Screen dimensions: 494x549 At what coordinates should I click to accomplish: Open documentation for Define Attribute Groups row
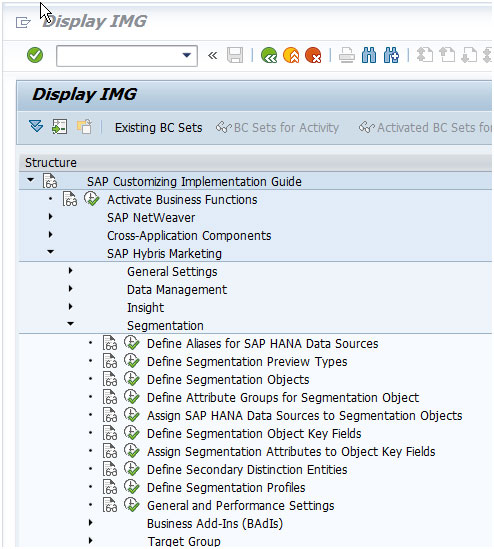(x=110, y=397)
